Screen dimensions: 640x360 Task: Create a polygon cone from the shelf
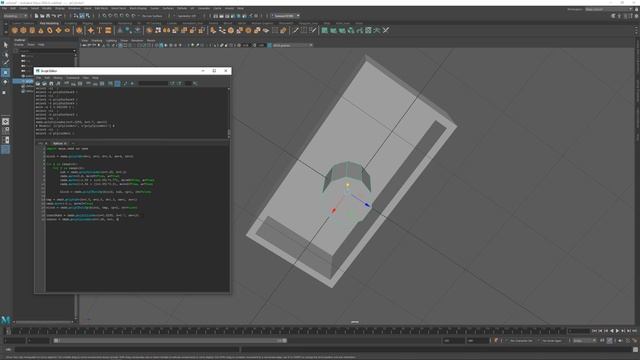point(41,30)
